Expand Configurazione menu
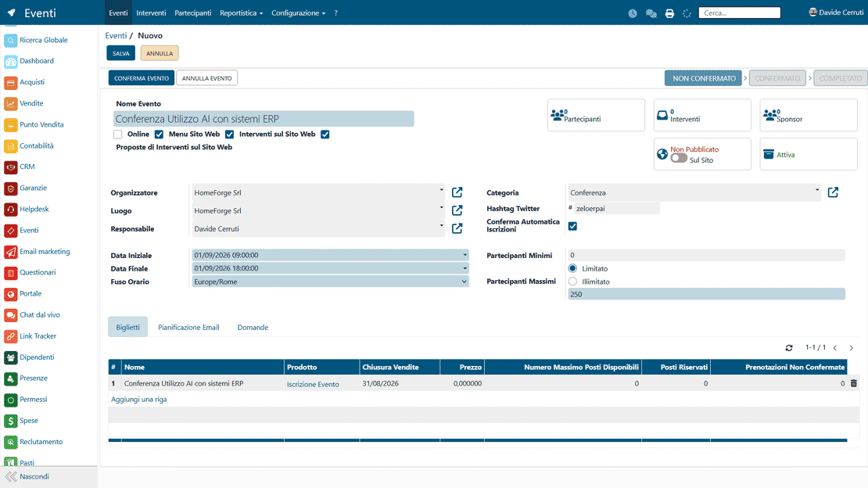The height and width of the screenshot is (488, 868). (299, 13)
